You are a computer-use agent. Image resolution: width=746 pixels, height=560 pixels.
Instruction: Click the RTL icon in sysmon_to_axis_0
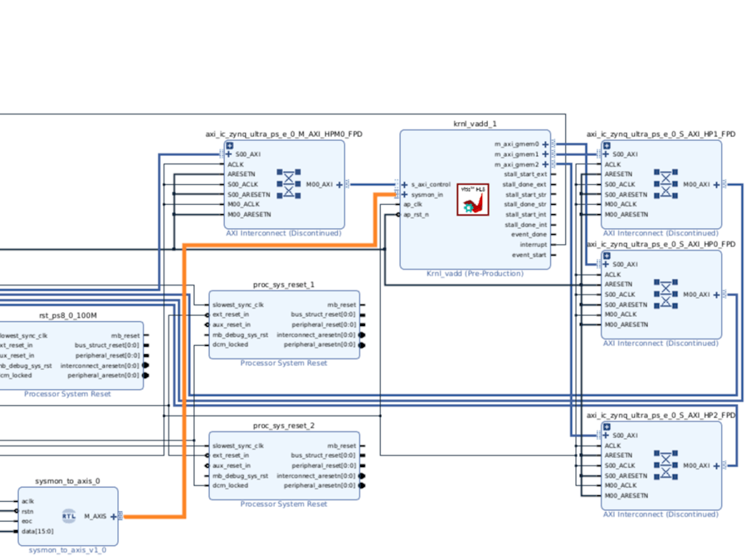coord(69,516)
